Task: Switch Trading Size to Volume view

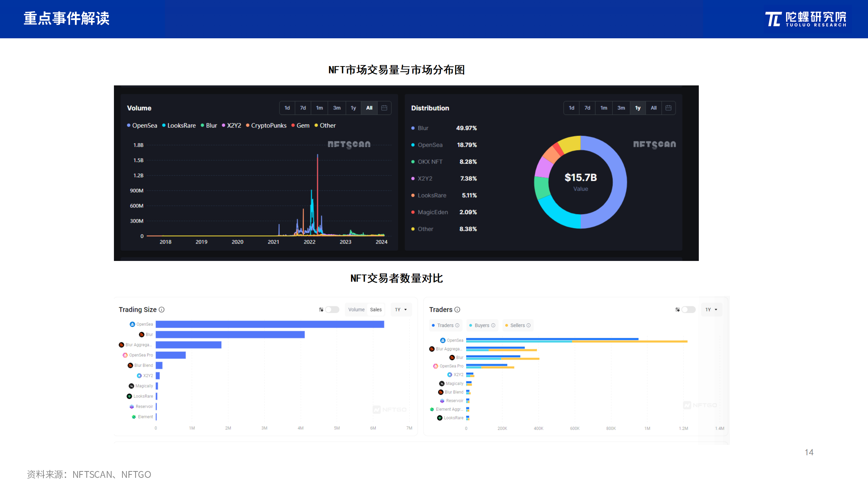Action: tap(356, 309)
